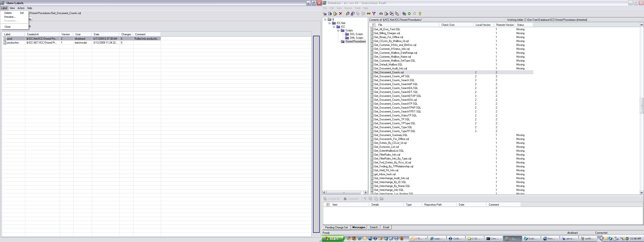The height and width of the screenshot is (242, 644).
Task: Click folder tree horizontal scrollbar right arrow
Action: pyautogui.click(x=365, y=192)
